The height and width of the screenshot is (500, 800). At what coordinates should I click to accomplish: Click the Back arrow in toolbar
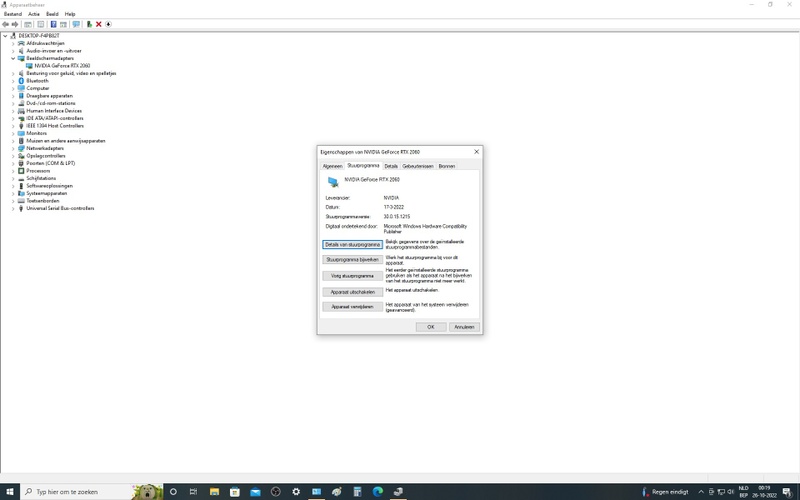(6, 24)
